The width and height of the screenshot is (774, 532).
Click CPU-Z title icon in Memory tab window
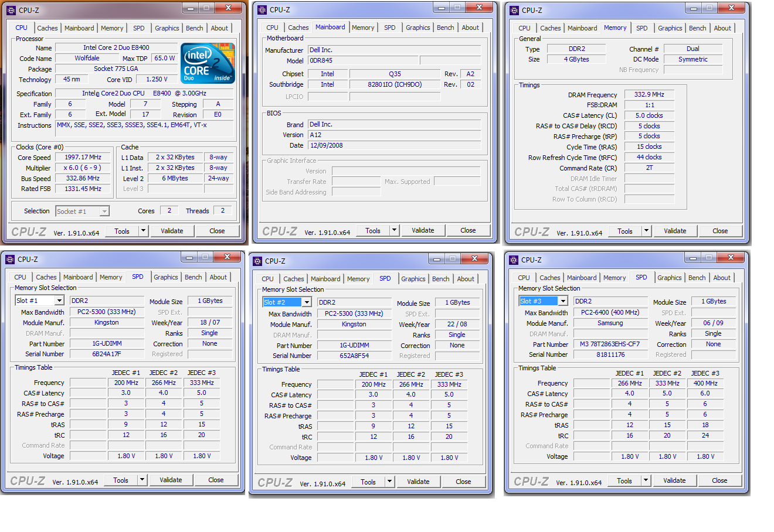pyautogui.click(x=514, y=10)
